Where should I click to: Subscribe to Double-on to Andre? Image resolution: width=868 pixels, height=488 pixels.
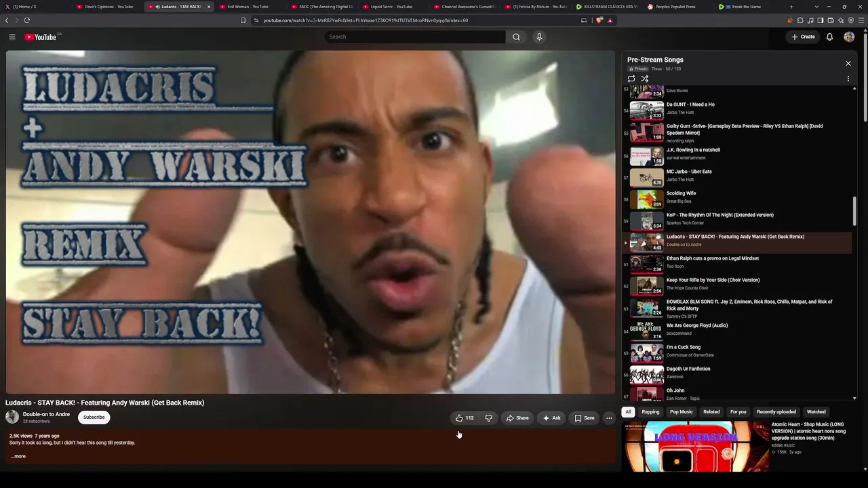tap(94, 418)
